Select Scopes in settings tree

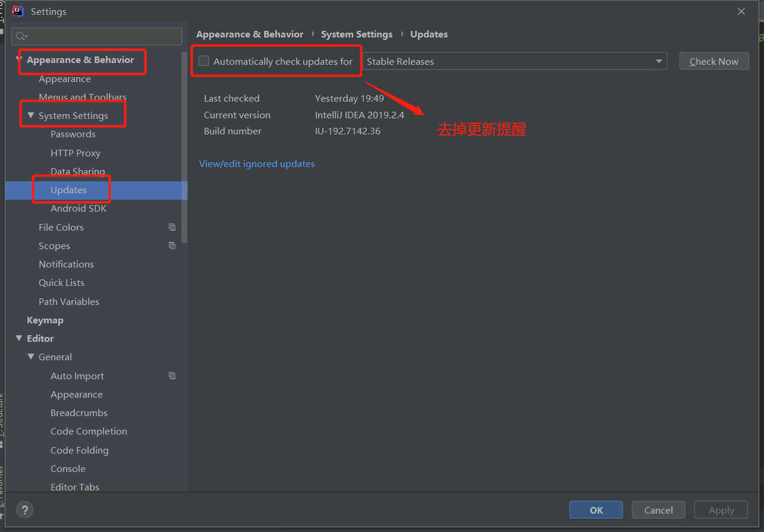tap(54, 245)
